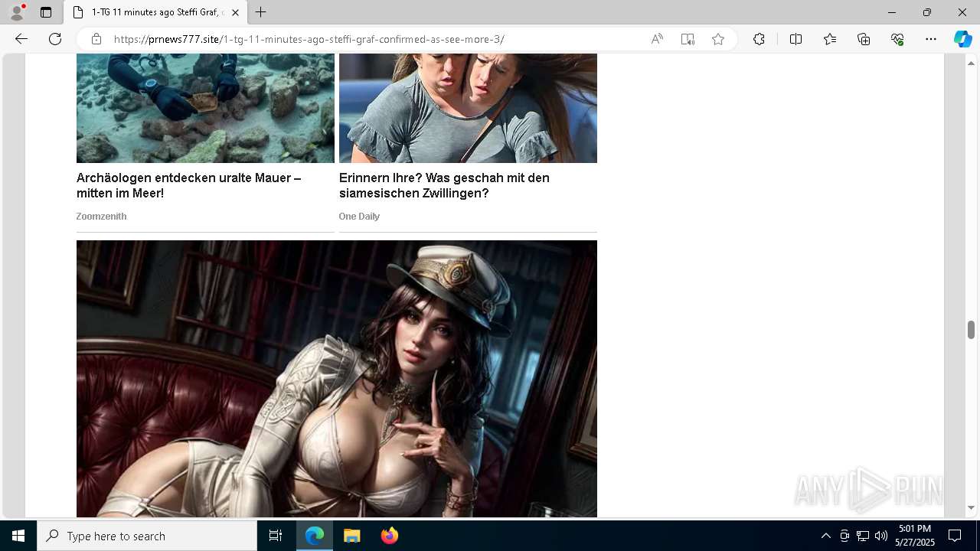The height and width of the screenshot is (551, 980).
Task: Open 'Erinnern Ihre? Was geschah' headline link
Action: [x=444, y=185]
